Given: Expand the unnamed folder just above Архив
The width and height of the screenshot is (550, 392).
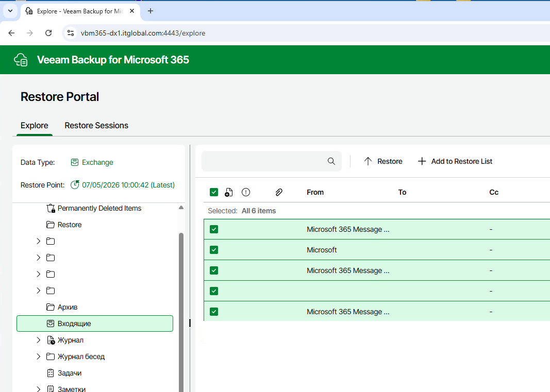Looking at the screenshot, I should [39, 291].
